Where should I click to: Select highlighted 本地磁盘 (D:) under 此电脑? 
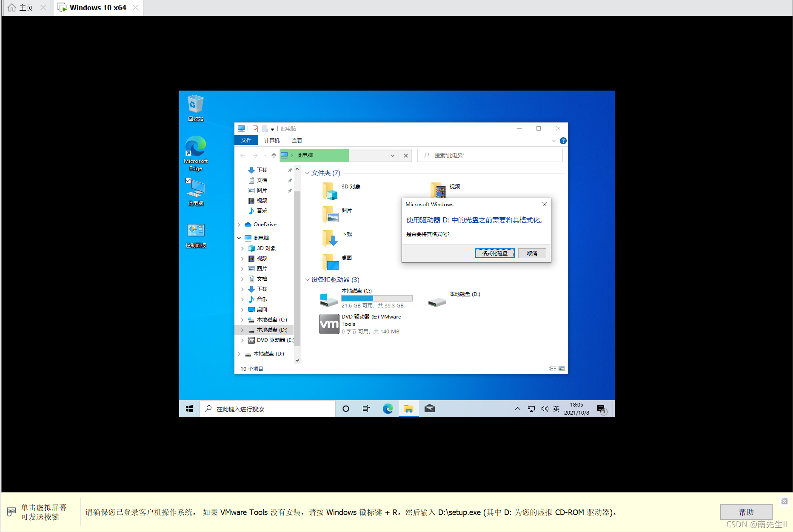(264, 330)
